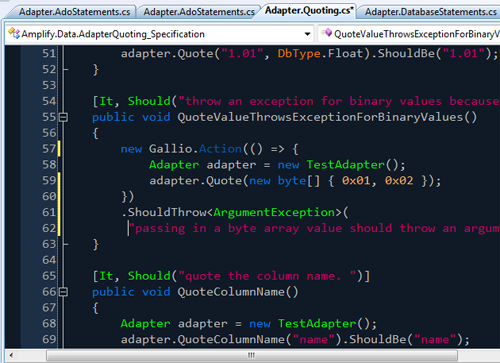Click the ArgumentException type on line 61
The width and height of the screenshot is (500, 363).
coord(274,212)
